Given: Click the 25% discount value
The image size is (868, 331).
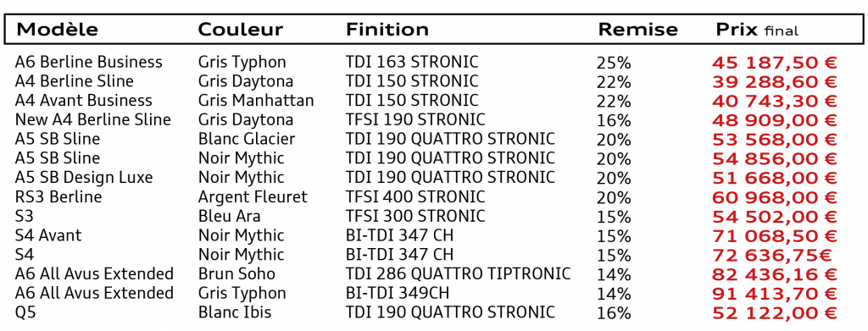Looking at the screenshot, I should tap(614, 63).
